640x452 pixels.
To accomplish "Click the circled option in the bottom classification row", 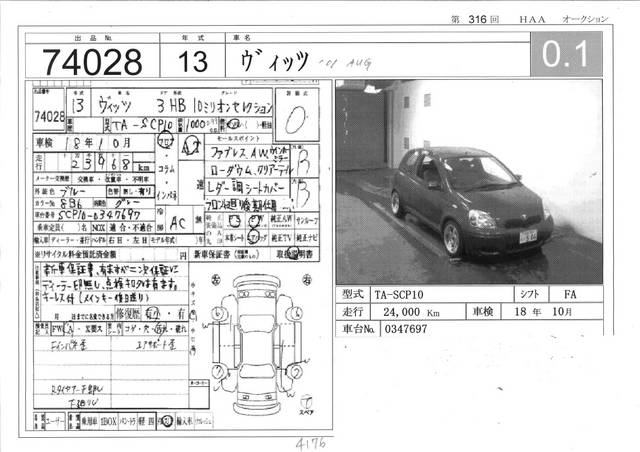I will (x=166, y=421).
